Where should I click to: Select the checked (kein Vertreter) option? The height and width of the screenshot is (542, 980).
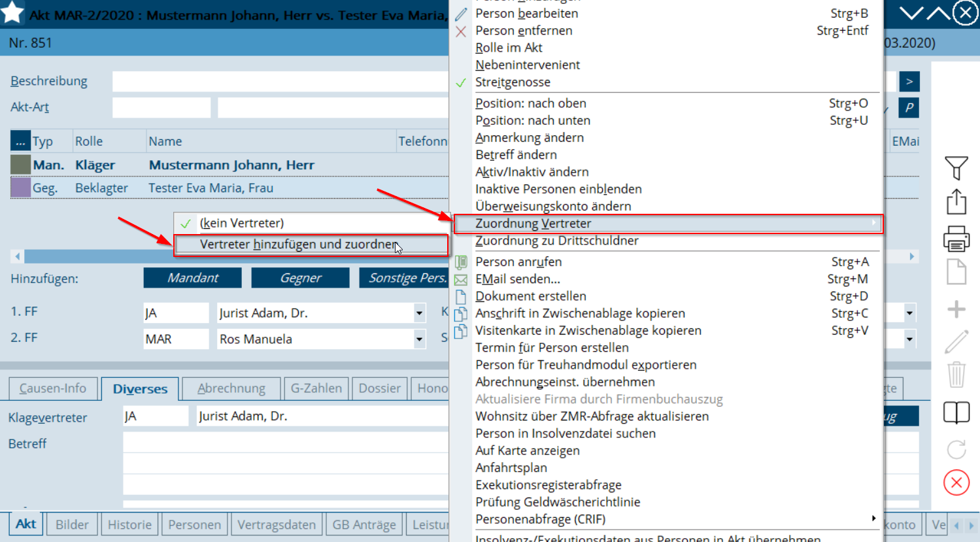[x=311, y=223]
